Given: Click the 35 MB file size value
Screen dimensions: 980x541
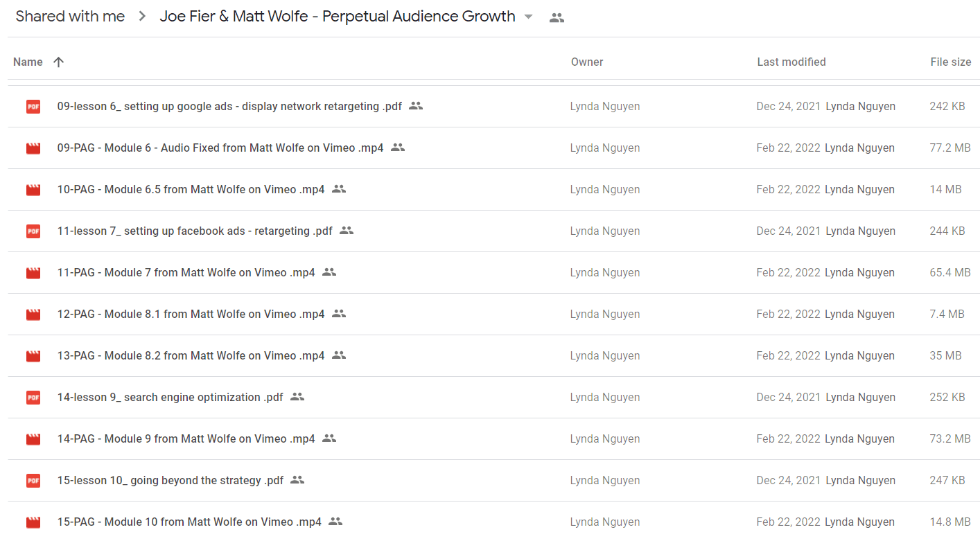Looking at the screenshot, I should 945,356.
